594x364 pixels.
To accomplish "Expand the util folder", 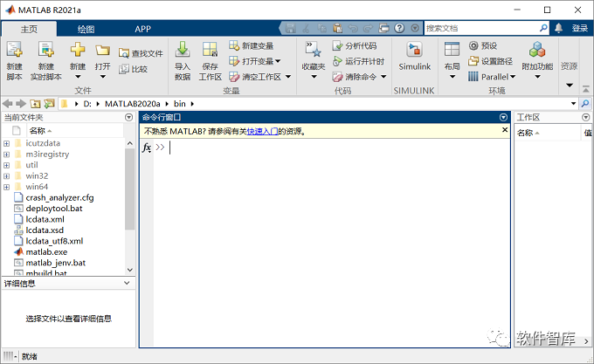I will (6, 165).
